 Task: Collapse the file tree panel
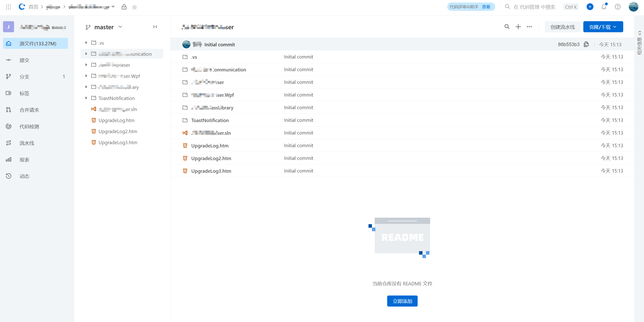pyautogui.click(x=155, y=27)
